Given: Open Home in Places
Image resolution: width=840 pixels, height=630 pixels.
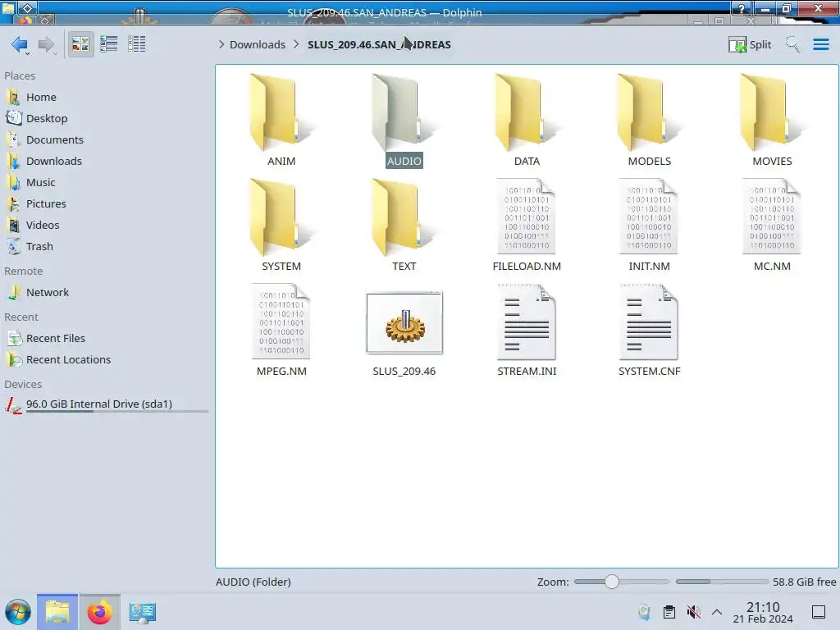Looking at the screenshot, I should (41, 97).
